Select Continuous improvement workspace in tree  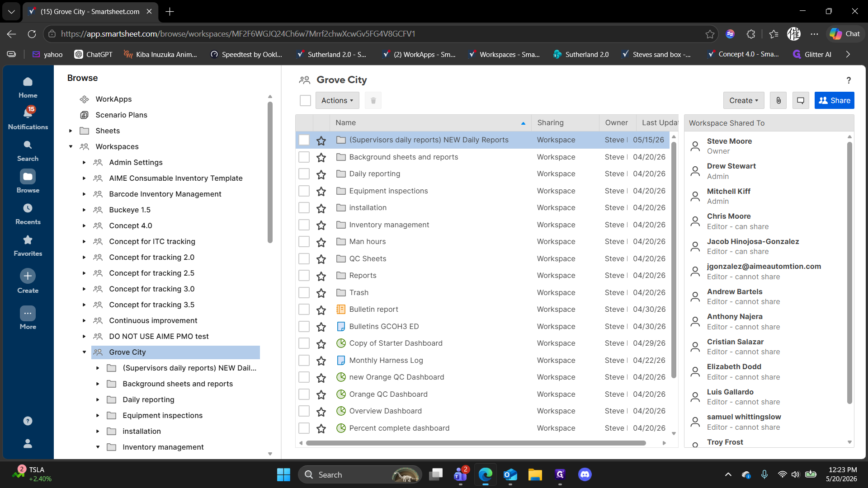[153, 321]
